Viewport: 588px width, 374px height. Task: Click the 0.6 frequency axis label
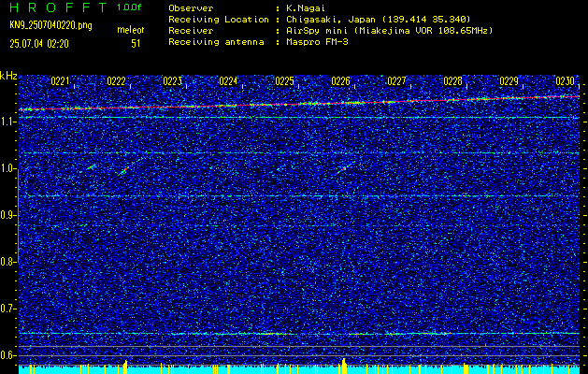pos(7,355)
